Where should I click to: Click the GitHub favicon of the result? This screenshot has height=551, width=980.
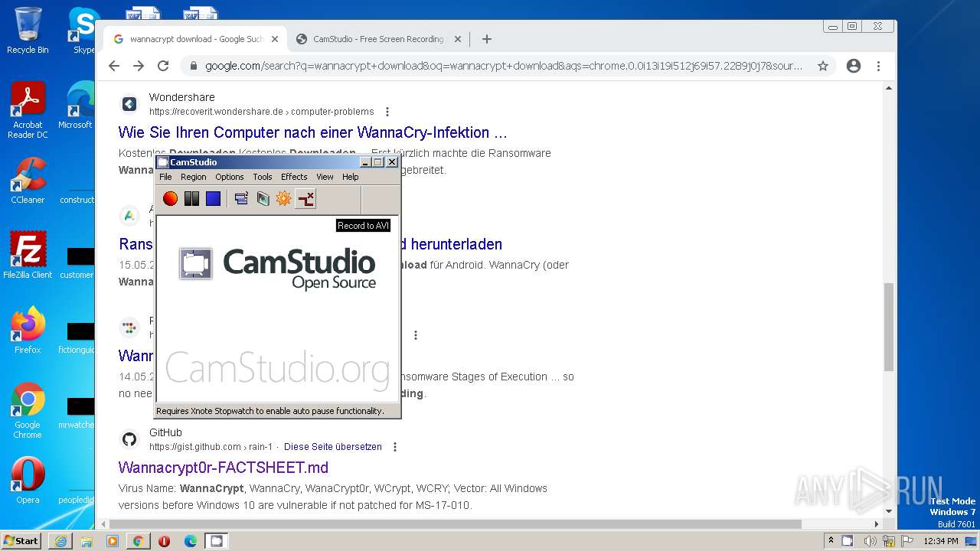click(129, 439)
